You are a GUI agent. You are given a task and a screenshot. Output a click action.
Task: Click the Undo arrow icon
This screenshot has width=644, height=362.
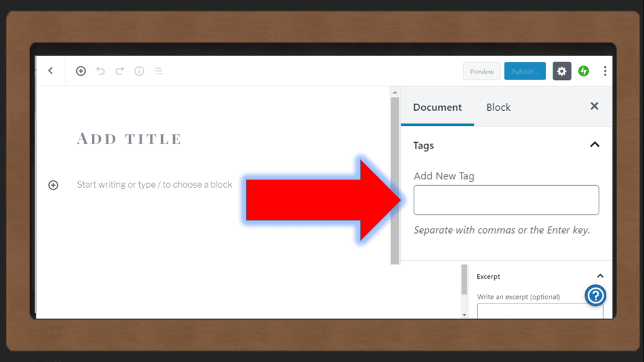click(x=100, y=71)
